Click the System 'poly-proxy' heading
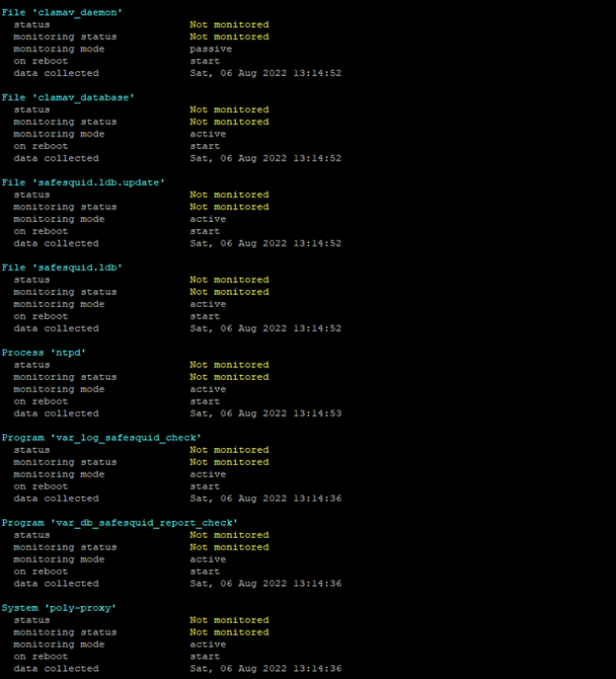 [58, 607]
